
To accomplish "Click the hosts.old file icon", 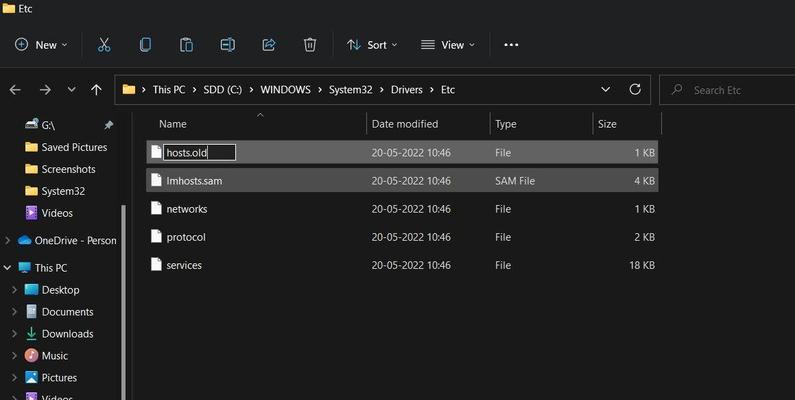I will 156,152.
